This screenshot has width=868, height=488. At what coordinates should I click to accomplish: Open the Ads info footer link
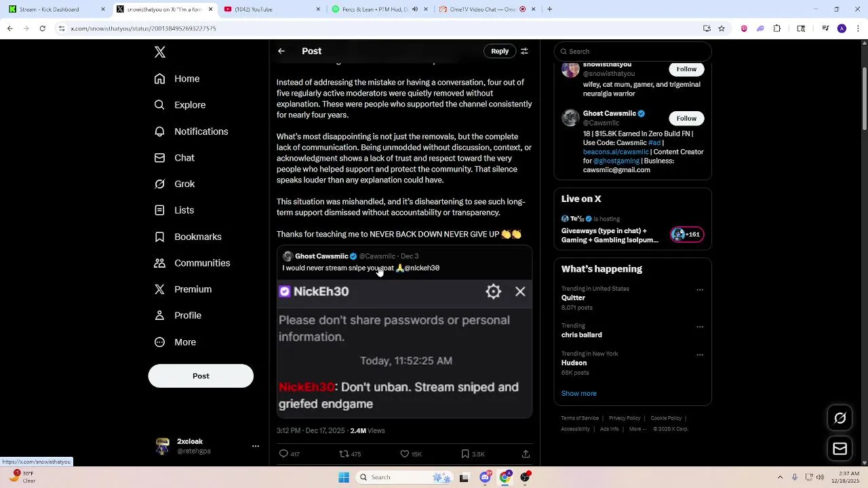pos(609,429)
